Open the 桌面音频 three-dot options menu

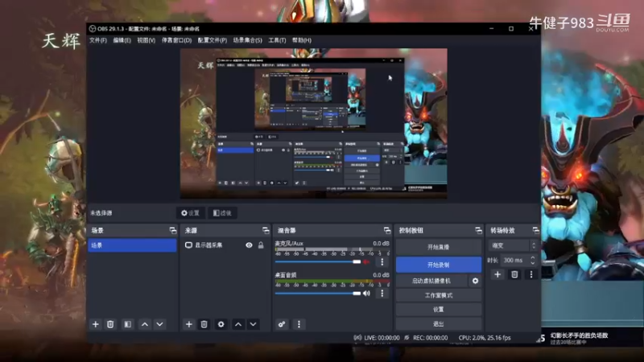(x=382, y=293)
